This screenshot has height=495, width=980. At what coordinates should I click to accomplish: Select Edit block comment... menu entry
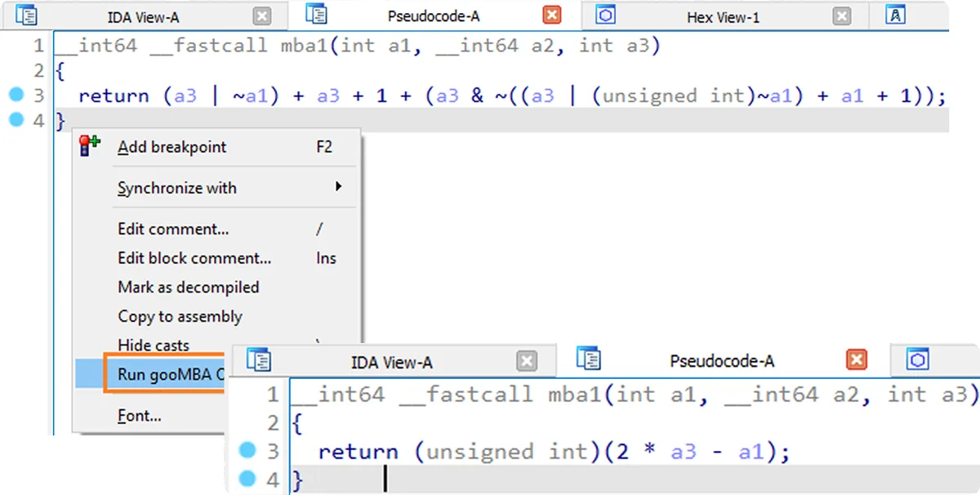pyautogui.click(x=216, y=258)
